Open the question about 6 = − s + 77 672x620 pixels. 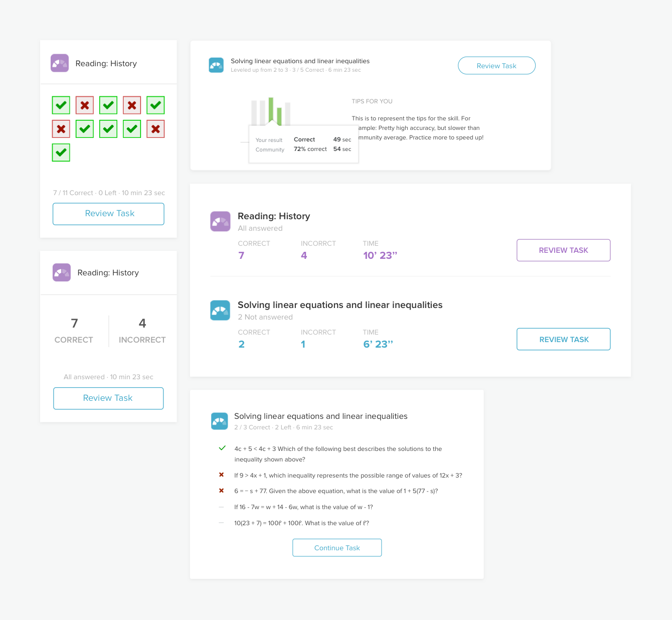(x=336, y=491)
